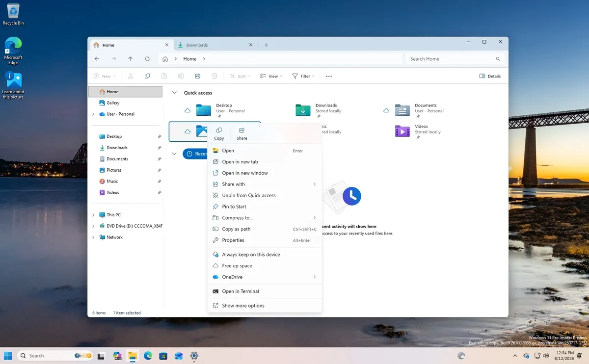Image resolution: width=589 pixels, height=364 pixels.
Task: Open the clock showing 12:54 PM
Action: coord(563,356)
